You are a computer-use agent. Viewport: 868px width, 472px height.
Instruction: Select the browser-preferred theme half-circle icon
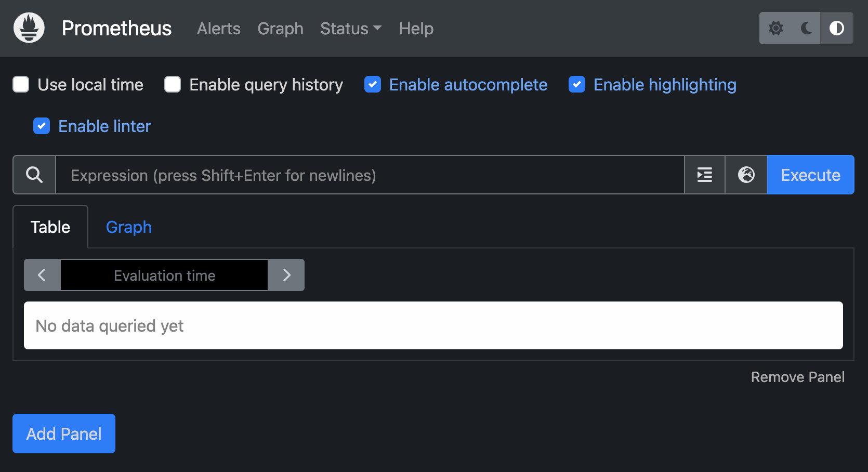point(836,28)
